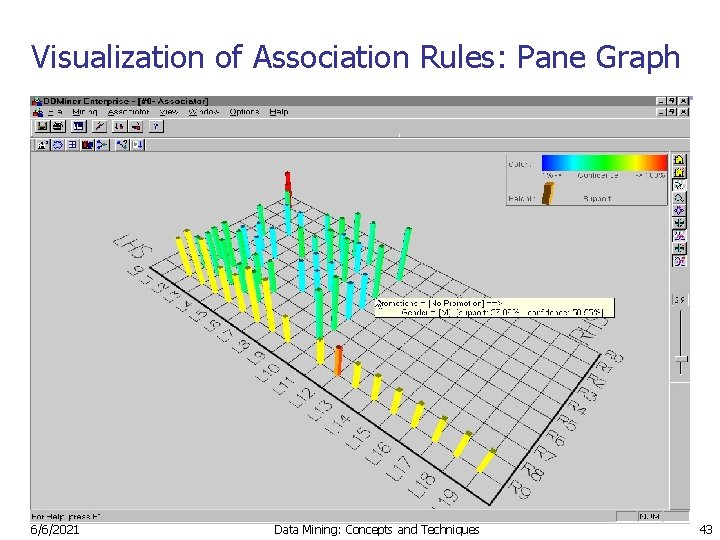Click the orange bar in the 3D graph

[338, 360]
